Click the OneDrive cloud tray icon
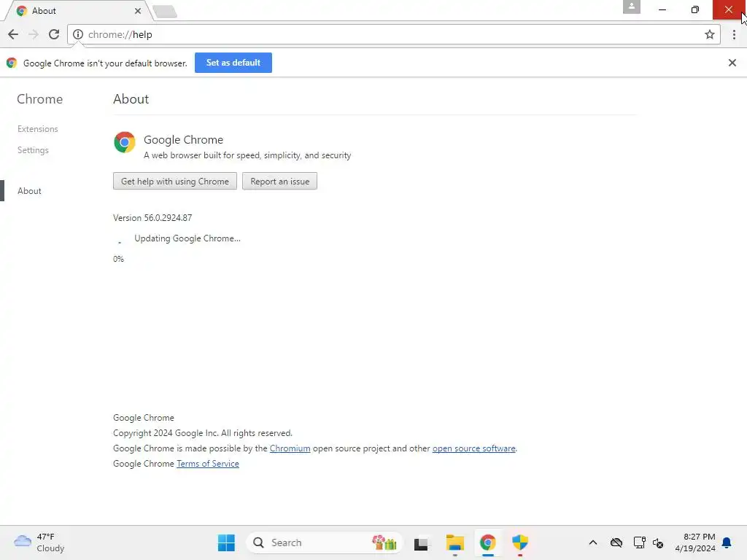747x560 pixels. coord(616,542)
